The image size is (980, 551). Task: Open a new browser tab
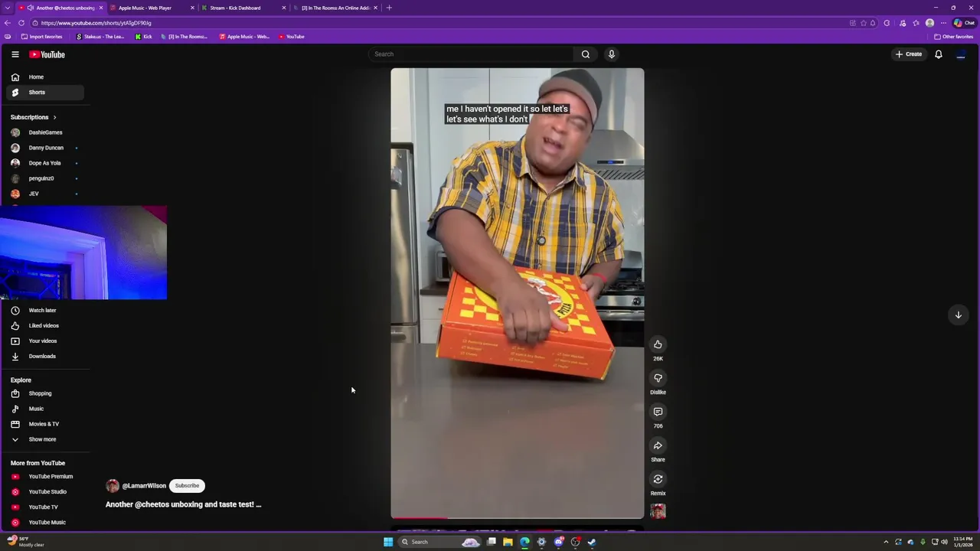coord(389,8)
